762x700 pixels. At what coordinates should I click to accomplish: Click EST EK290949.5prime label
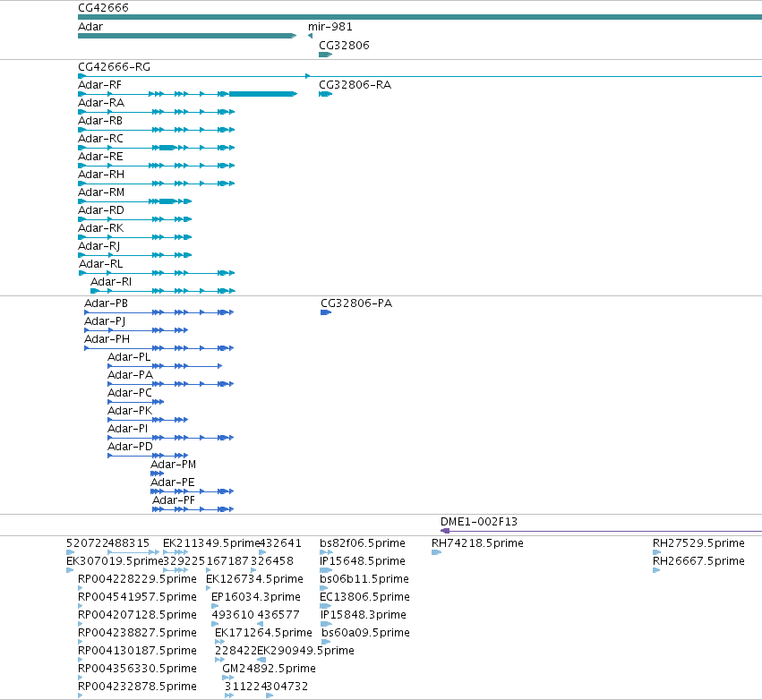(305, 651)
